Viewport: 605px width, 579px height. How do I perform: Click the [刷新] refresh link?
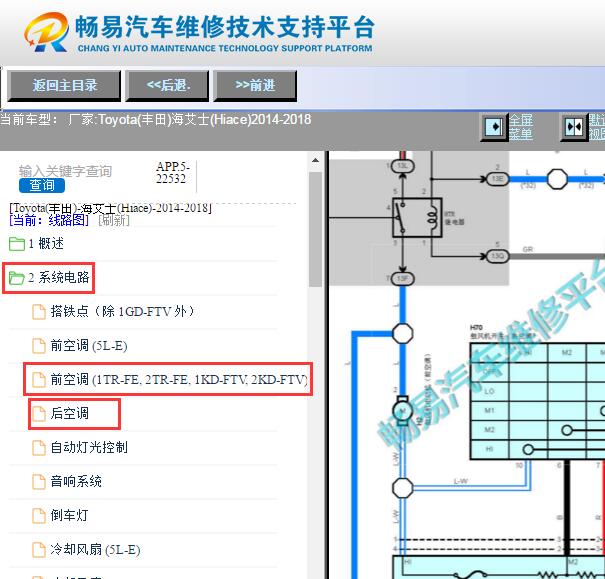(114, 220)
